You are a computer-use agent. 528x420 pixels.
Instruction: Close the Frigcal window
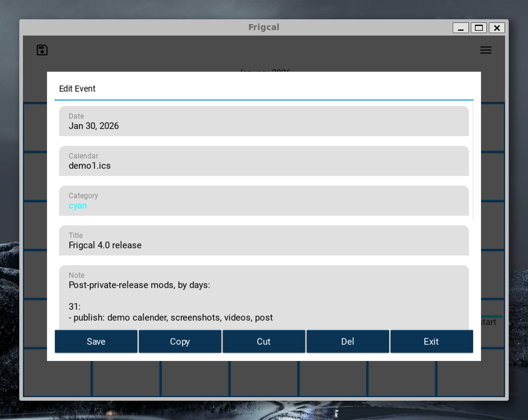tap(497, 28)
